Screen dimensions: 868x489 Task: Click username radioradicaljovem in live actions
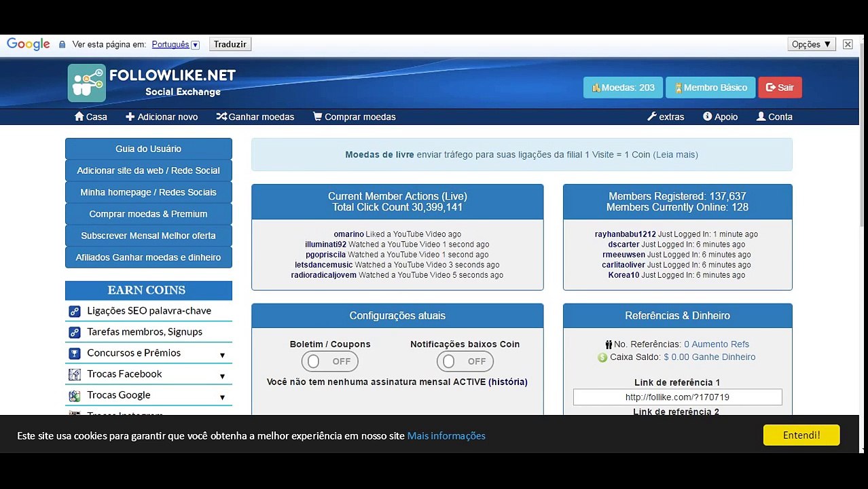324,275
